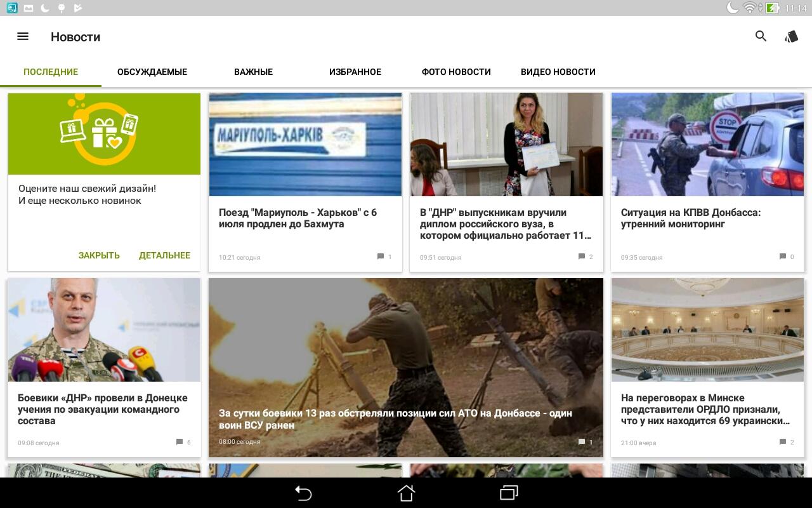
Task: Open comments icon on 13 раз обстреляли article
Action: pos(582,442)
